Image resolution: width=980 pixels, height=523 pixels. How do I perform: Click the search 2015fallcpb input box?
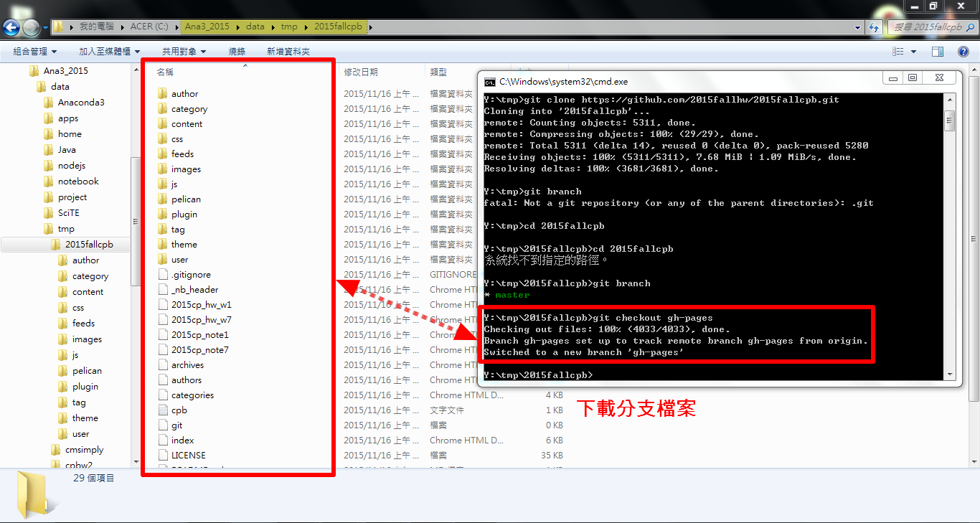[931, 27]
